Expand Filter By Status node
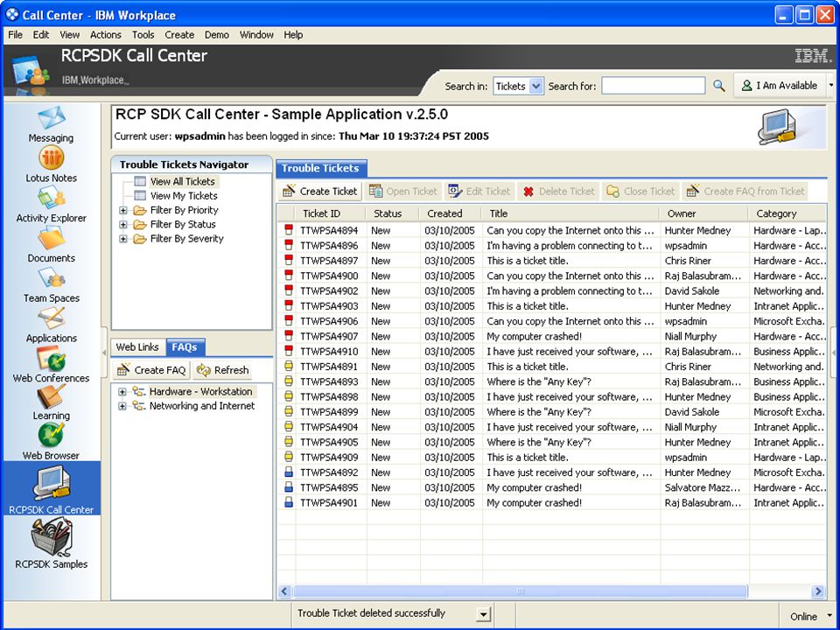The width and height of the screenshot is (840, 630). [x=122, y=225]
